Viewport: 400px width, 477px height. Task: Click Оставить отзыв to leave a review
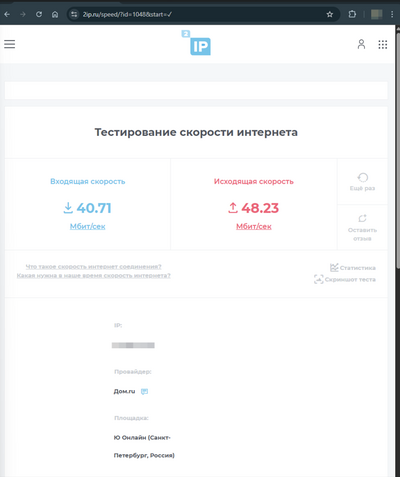[362, 228]
